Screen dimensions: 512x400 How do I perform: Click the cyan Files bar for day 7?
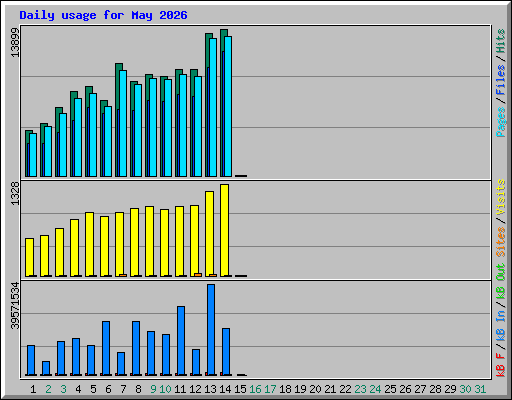123,123
